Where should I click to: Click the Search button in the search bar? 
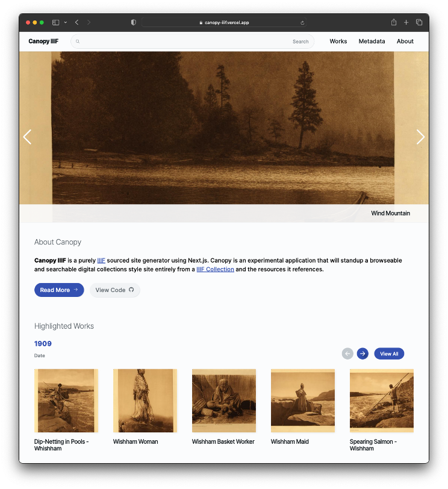point(300,42)
